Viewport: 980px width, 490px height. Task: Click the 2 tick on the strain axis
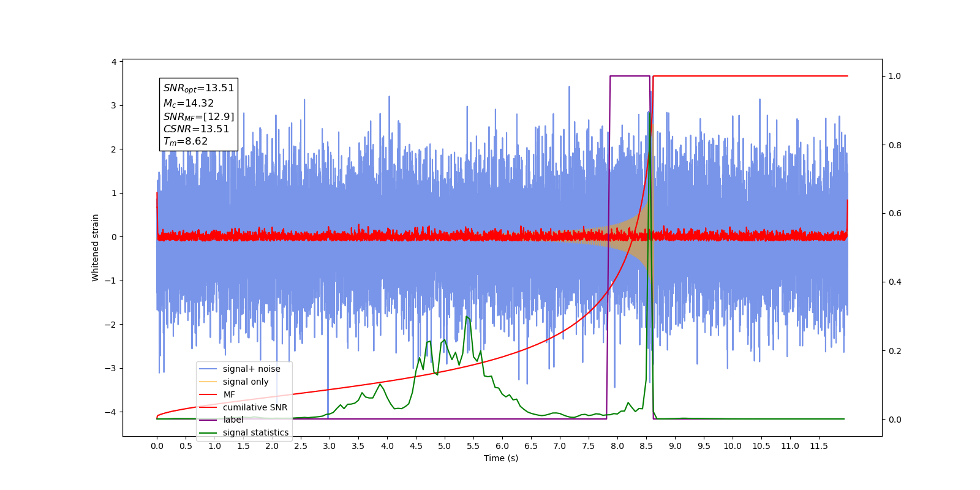pos(114,149)
